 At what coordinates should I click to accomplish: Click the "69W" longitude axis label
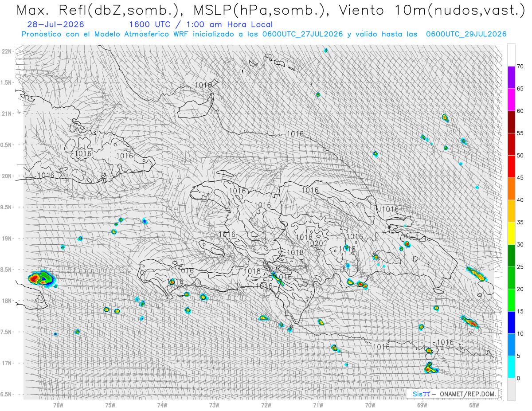[422, 405]
